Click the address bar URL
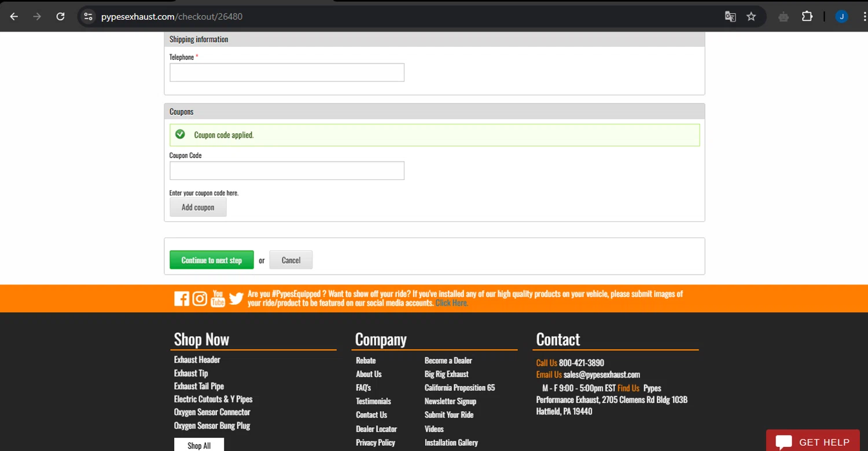Viewport: 868px width, 451px height. click(172, 17)
